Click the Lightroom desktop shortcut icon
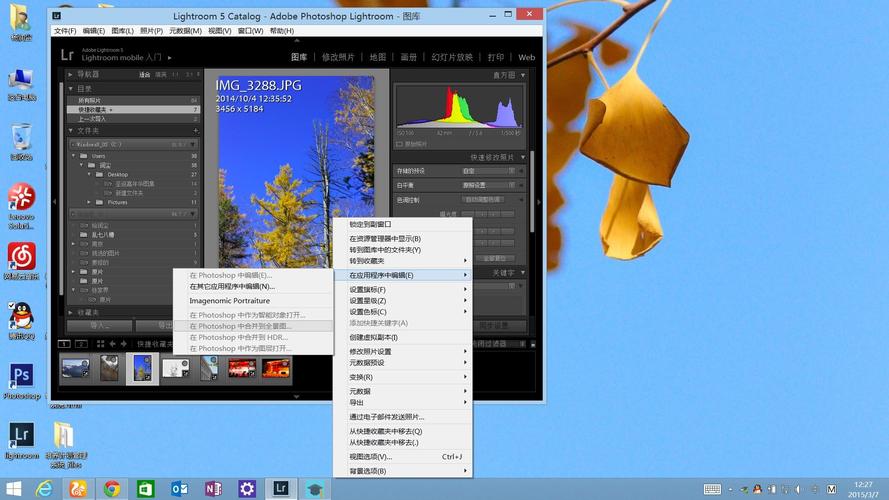 (x=22, y=435)
